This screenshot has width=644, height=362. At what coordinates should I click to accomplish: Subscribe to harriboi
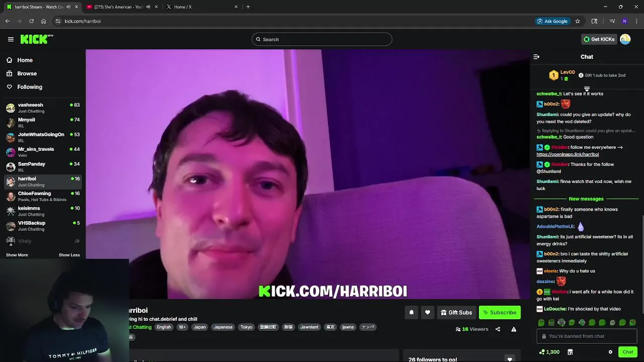coord(500,312)
